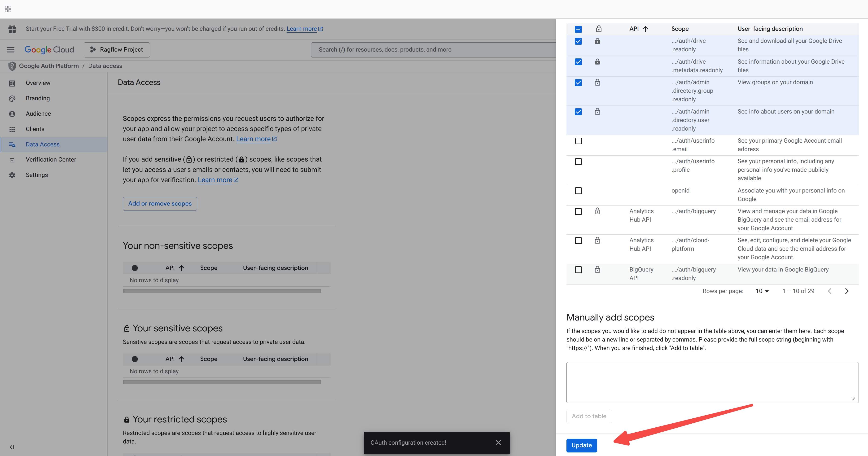The height and width of the screenshot is (456, 868).
Task: Check the auth/bigquery scope checkbox
Action: coord(578,212)
